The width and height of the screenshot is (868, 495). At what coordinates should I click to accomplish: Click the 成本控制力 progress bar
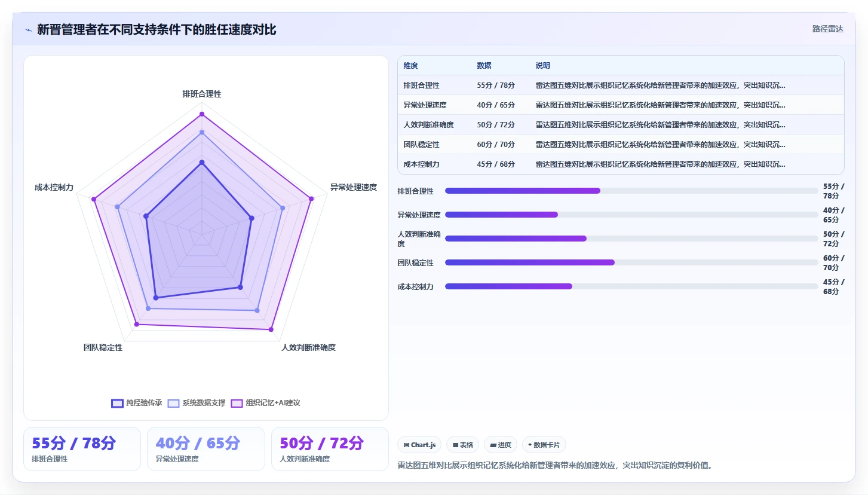coord(631,286)
